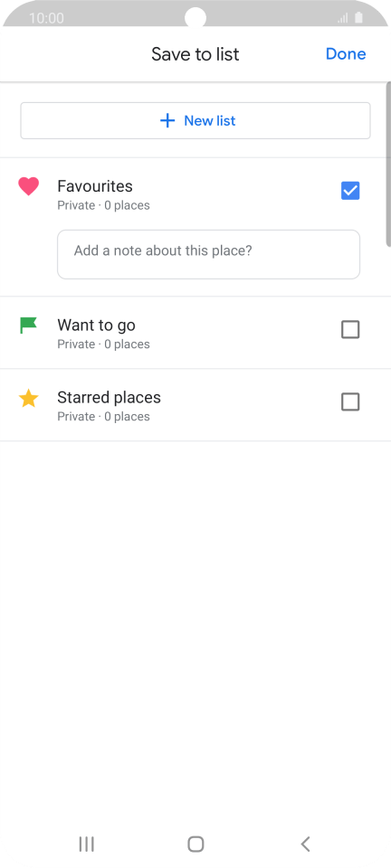Tap Done to save the selection
Viewport: 391px width, 868px height.
click(x=346, y=53)
